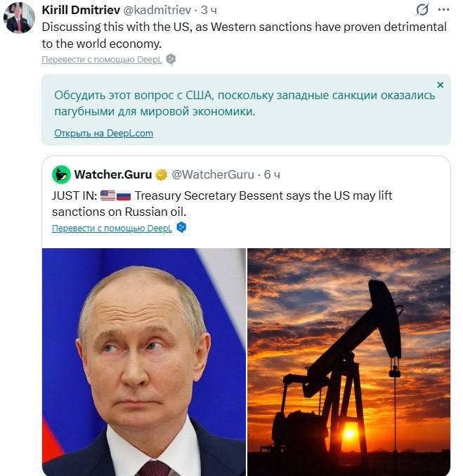
Task: Open the three-dot more options menu
Action: point(443,10)
